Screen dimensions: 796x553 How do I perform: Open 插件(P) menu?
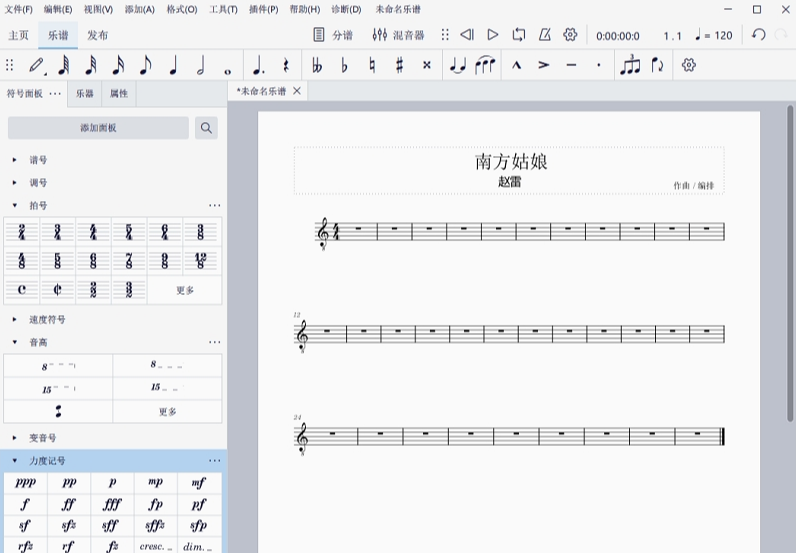point(263,9)
